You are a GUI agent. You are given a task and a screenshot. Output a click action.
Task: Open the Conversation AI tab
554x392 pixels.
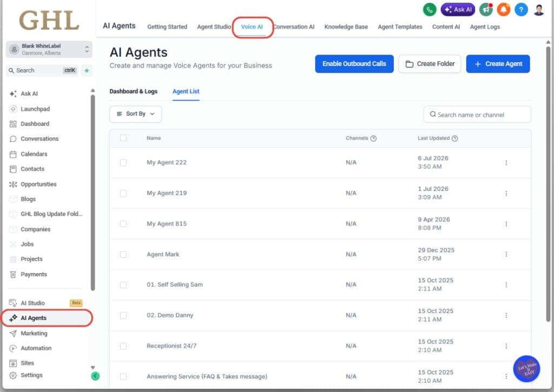point(294,27)
